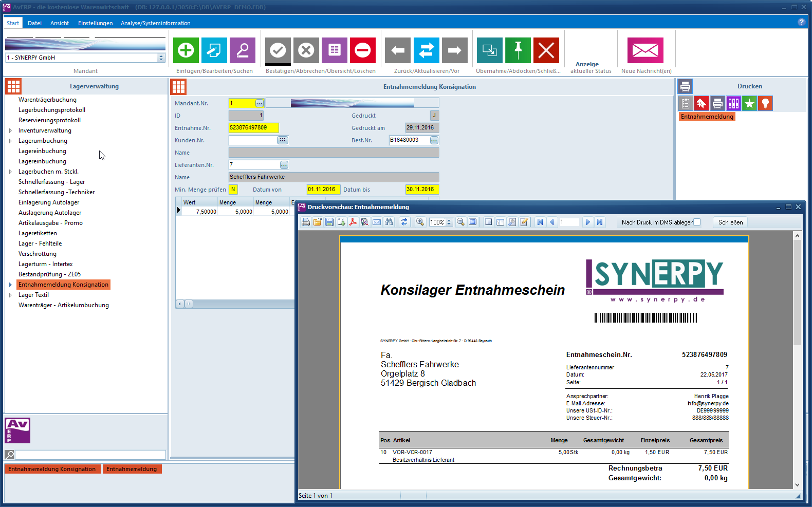Click the printer icon in preview toolbar
Viewport: 812px width, 507px height.
coord(306,222)
